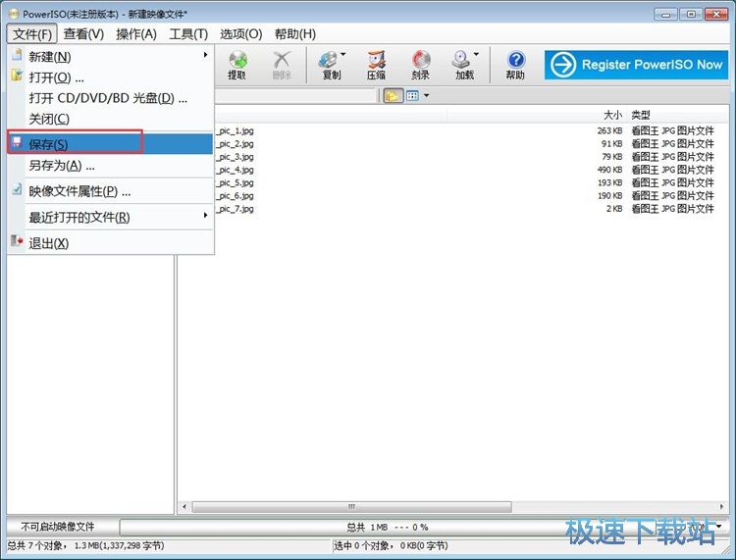Click Register PowerISO Now banner
Screen dimensions: 736x560
coord(636,65)
